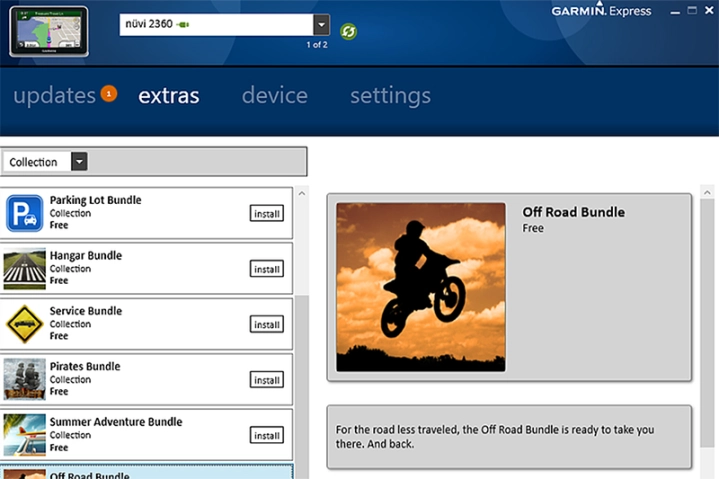Minimize the Garmin Express window
The image size is (719, 479).
pyautogui.click(x=675, y=11)
